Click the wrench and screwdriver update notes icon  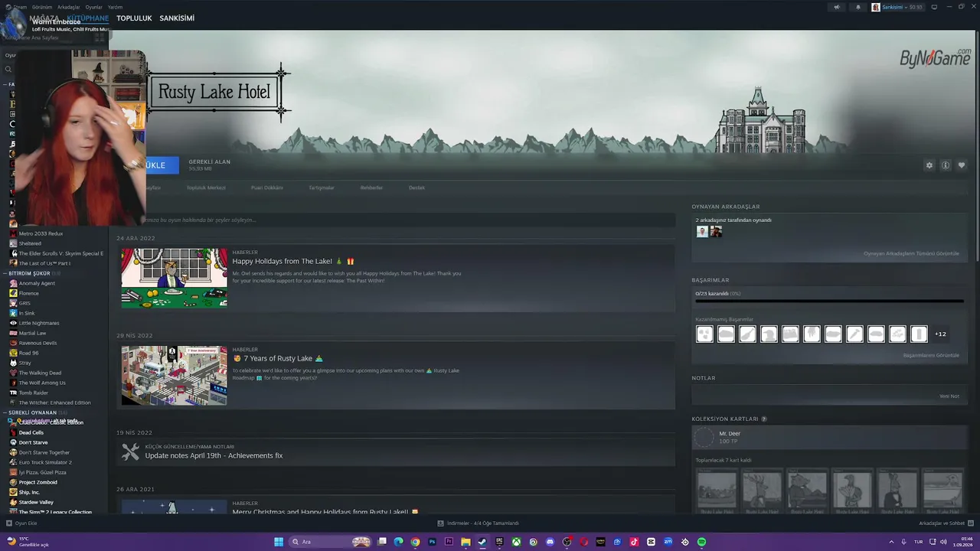131,452
